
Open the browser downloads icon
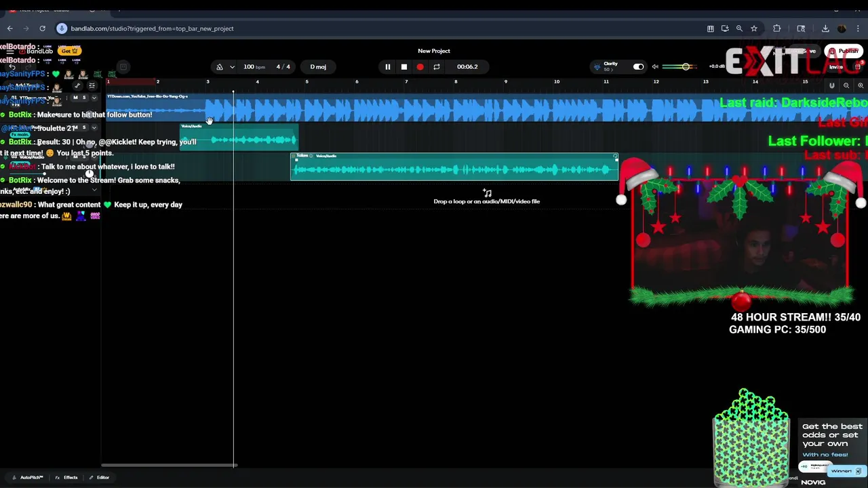(825, 28)
